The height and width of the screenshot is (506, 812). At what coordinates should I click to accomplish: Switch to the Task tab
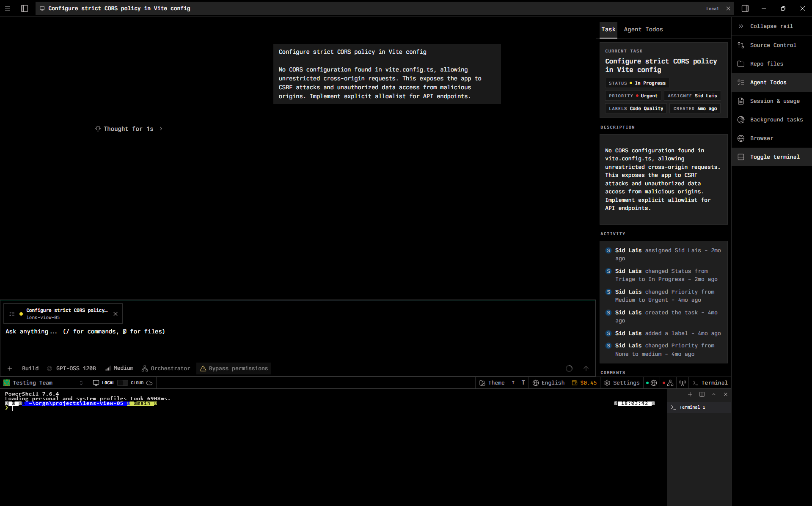pos(608,30)
